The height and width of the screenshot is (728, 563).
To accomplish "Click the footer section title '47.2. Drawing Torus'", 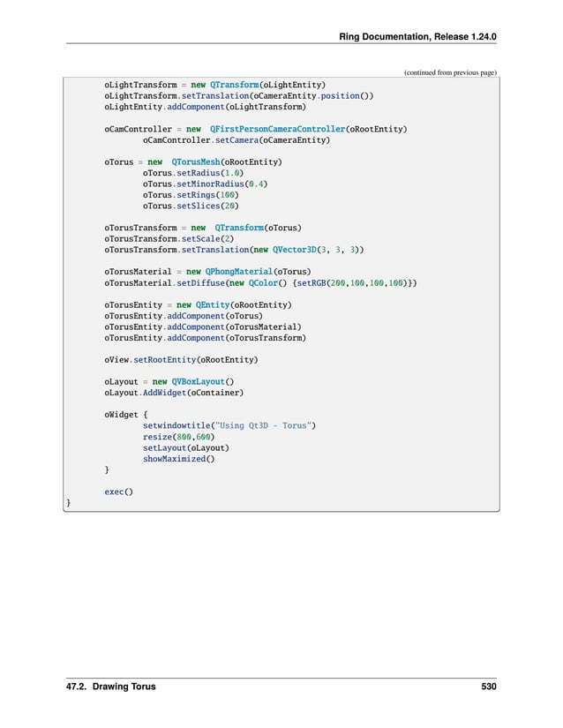I will click(111, 687).
